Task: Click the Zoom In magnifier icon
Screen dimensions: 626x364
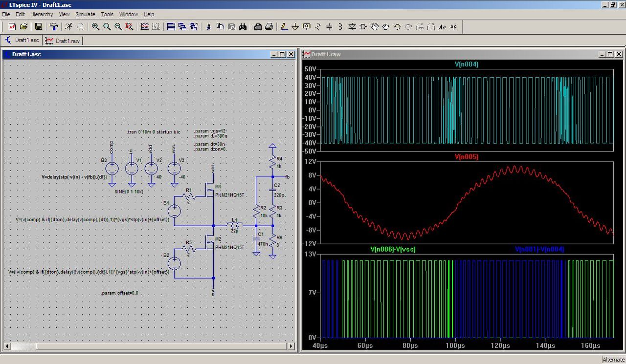Action: (96, 27)
